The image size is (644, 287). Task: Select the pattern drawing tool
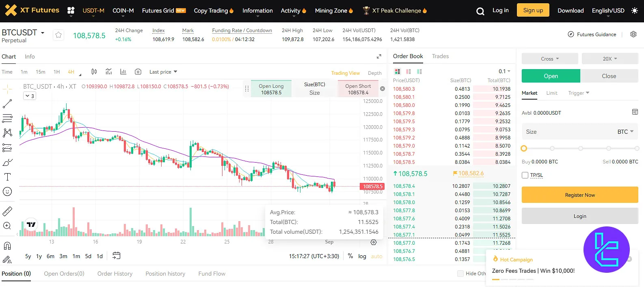[7, 133]
